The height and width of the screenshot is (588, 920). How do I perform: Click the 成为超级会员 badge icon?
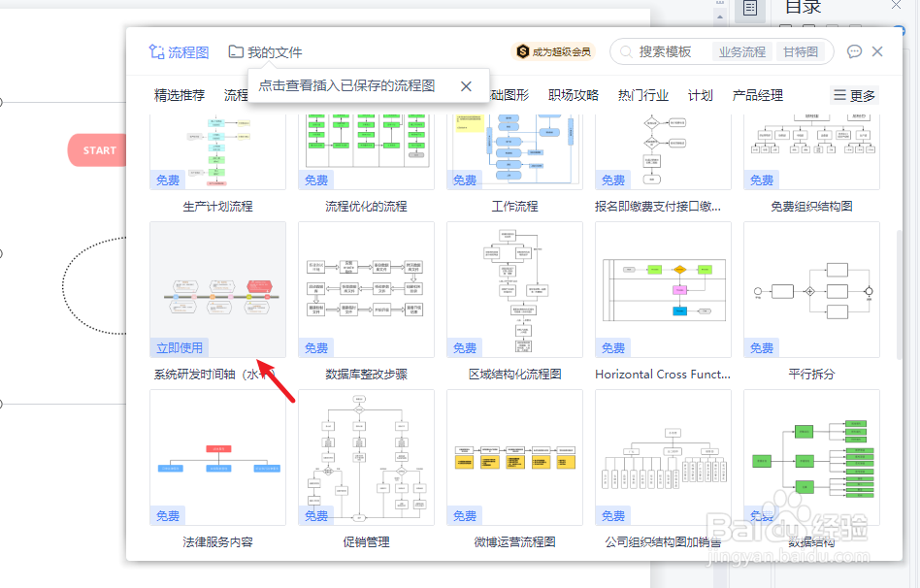tap(522, 50)
